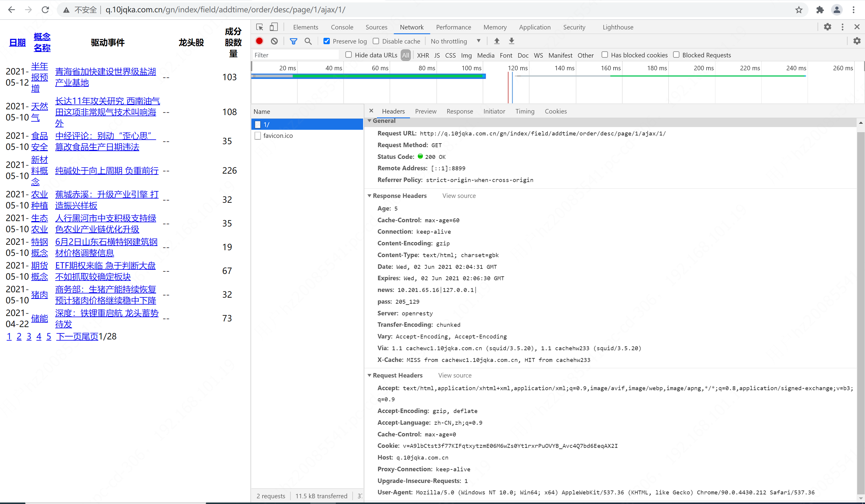Check Blocked Requests option
Viewport: 865px width, 504px height.
(676, 55)
